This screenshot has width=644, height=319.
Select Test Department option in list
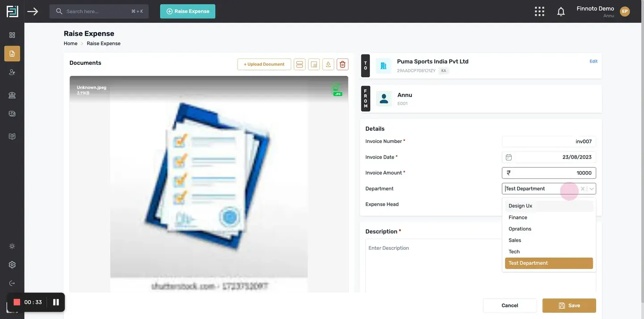(549, 263)
